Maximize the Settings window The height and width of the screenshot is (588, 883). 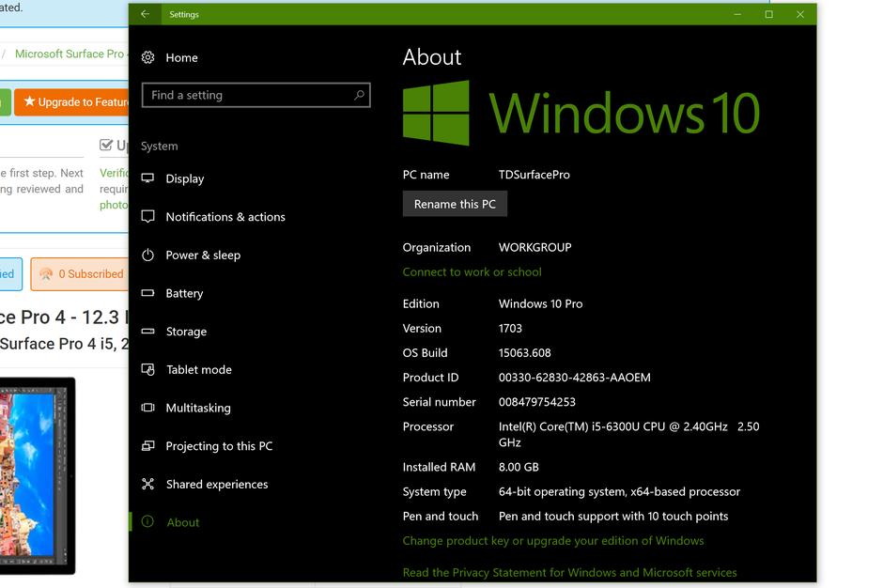coord(768,14)
